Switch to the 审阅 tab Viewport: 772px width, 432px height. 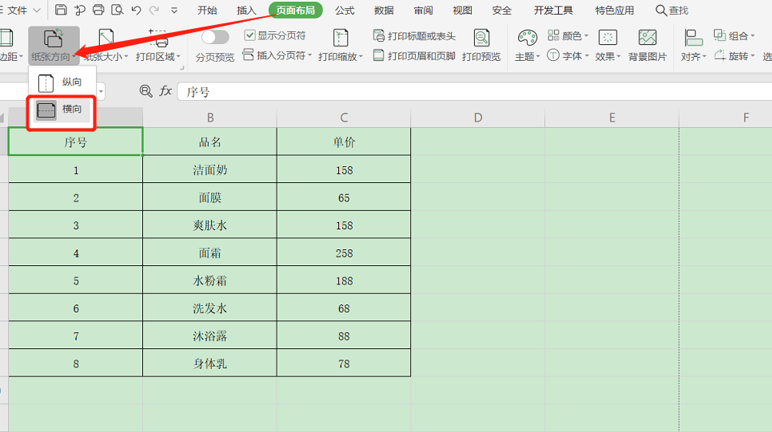click(x=423, y=10)
